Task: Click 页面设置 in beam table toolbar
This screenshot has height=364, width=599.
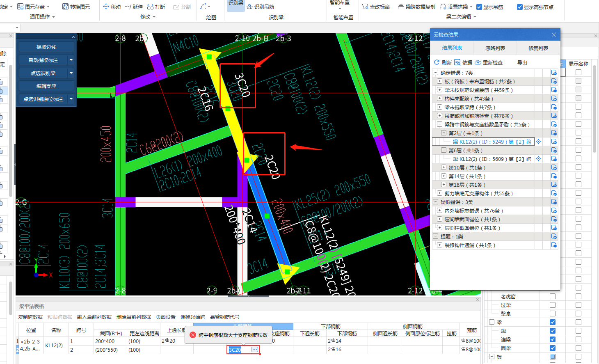Action: (166, 317)
